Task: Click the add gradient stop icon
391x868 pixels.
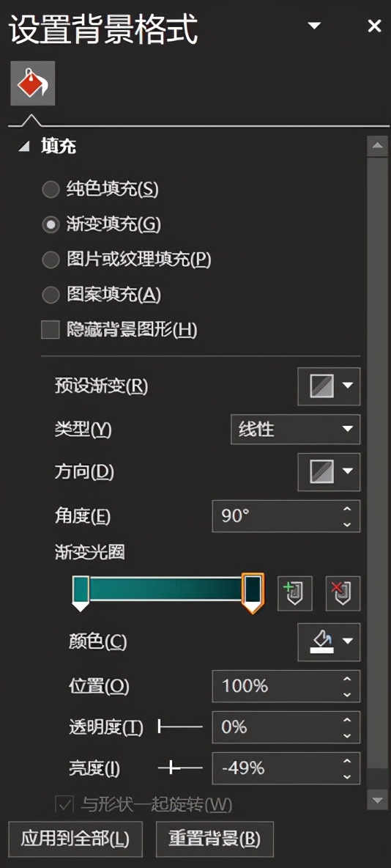Action: (295, 593)
